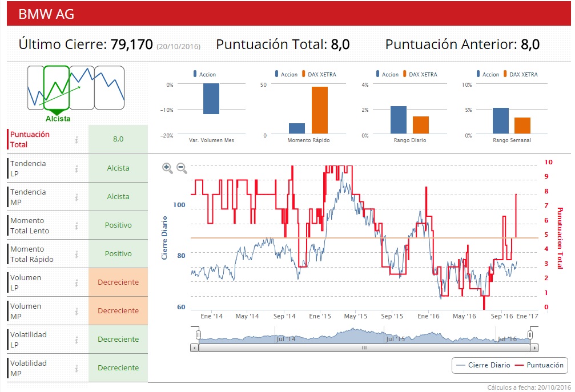Image resolution: width=575 pixels, height=392 pixels.
Task: Click the Momento Total Lento row label
Action: coord(29,226)
